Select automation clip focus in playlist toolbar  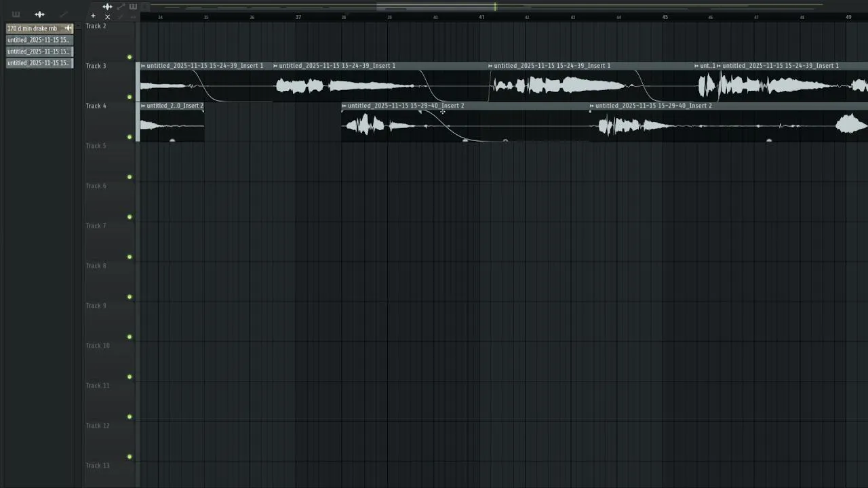(121, 7)
